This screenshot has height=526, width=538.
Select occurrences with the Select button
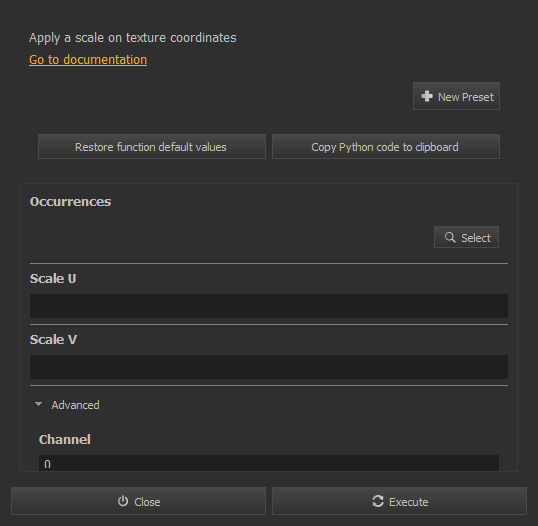pyautogui.click(x=466, y=237)
